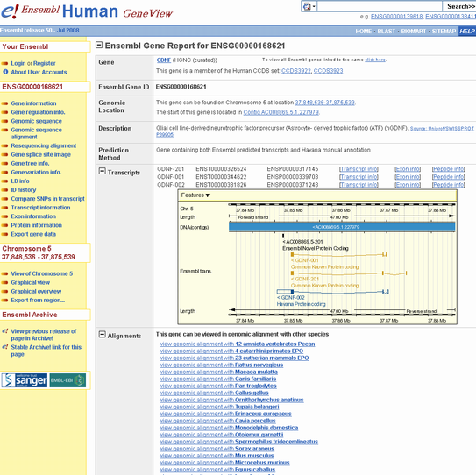
Task: Click the blue DNA contig bar
Action: click(x=342, y=227)
